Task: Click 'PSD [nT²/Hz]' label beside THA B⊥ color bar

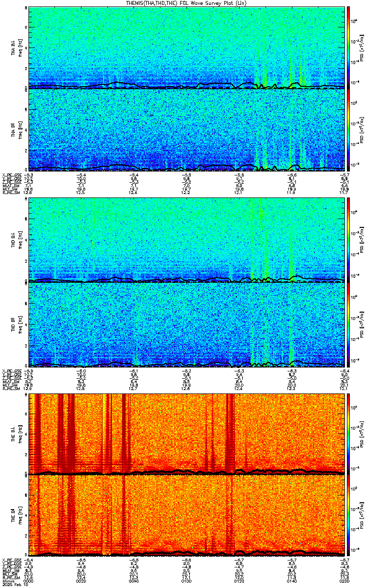Action: point(361,48)
